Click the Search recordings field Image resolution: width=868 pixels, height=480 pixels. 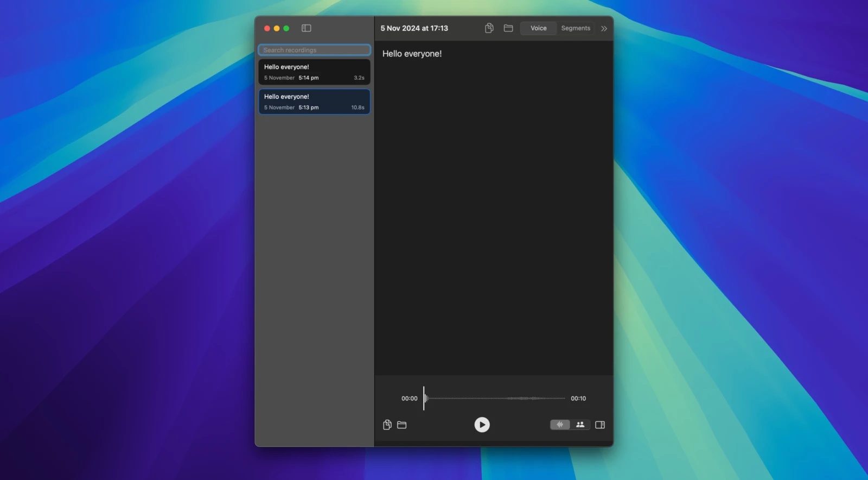coord(314,50)
